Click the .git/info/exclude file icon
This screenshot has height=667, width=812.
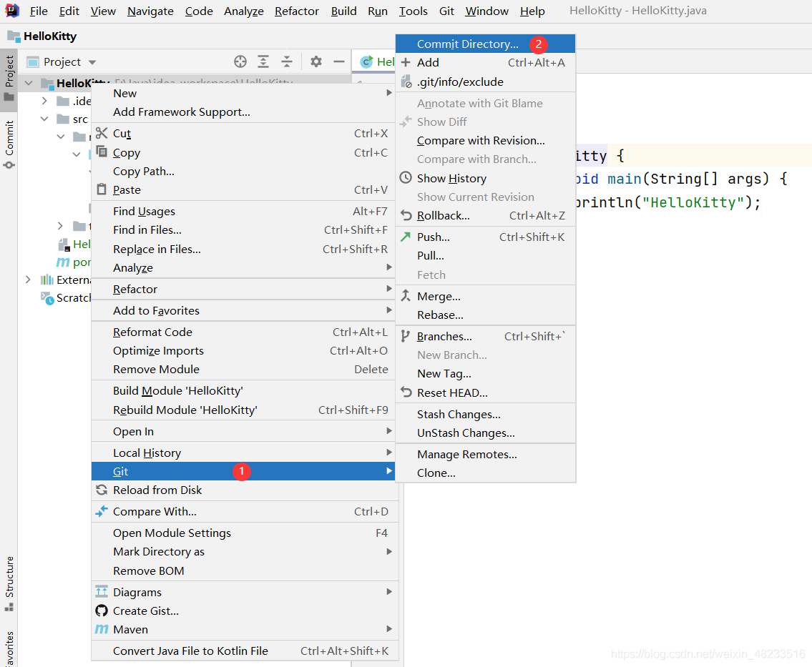406,81
